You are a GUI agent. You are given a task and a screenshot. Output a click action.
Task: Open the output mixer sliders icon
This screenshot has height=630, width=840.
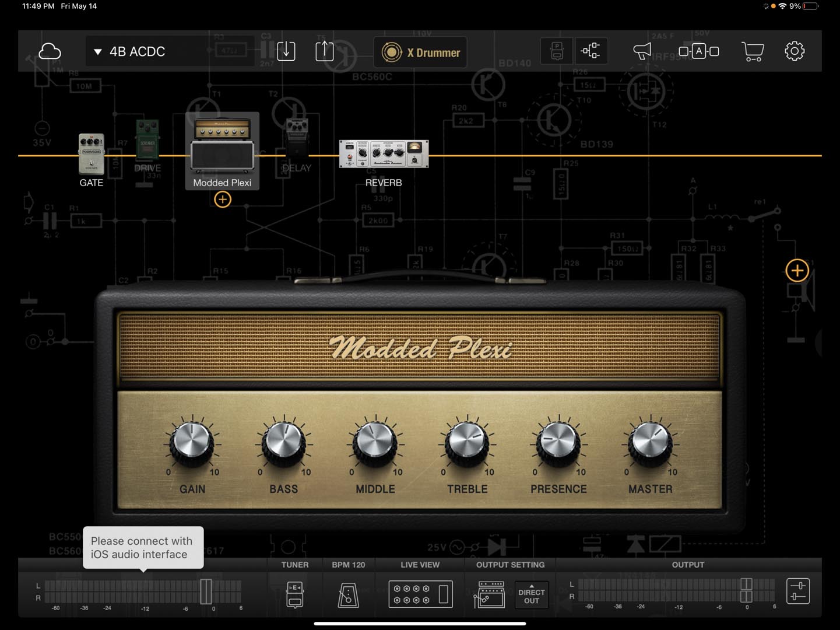coord(797,591)
